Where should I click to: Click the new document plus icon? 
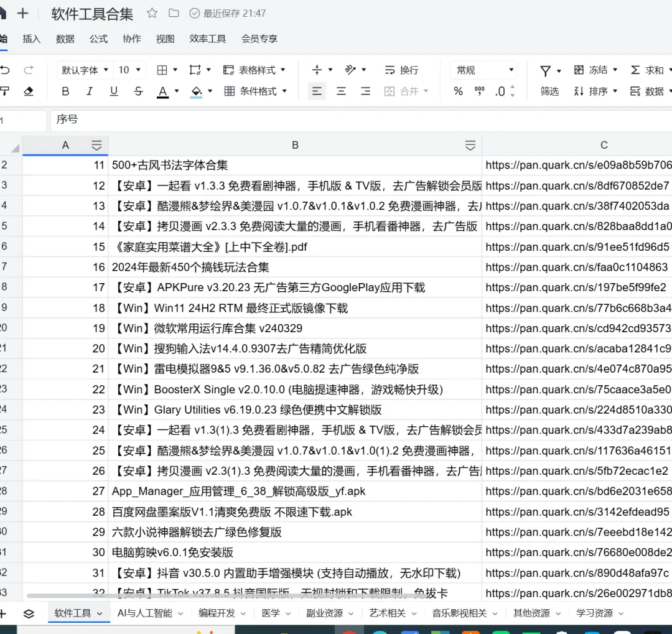point(22,13)
